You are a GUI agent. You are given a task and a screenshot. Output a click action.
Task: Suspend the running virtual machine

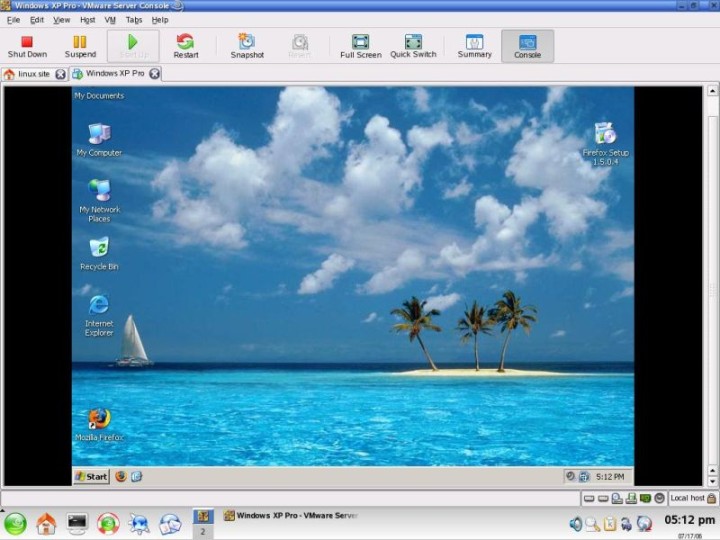[80, 47]
